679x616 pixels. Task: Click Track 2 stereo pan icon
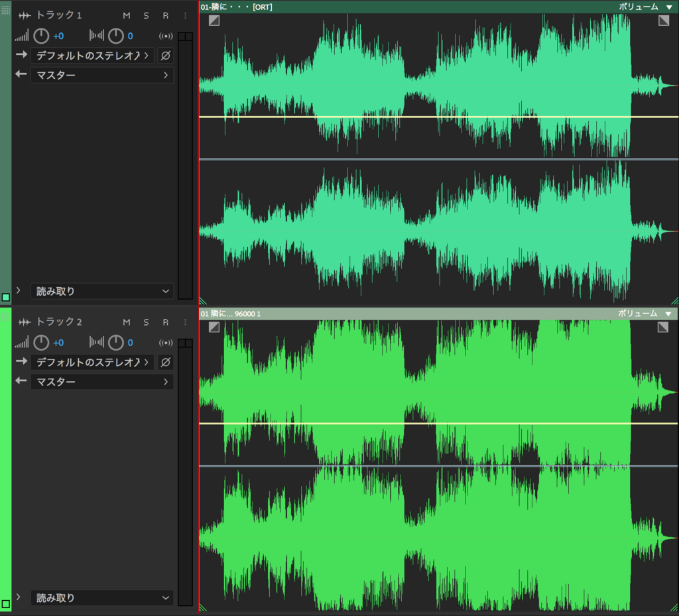97,342
